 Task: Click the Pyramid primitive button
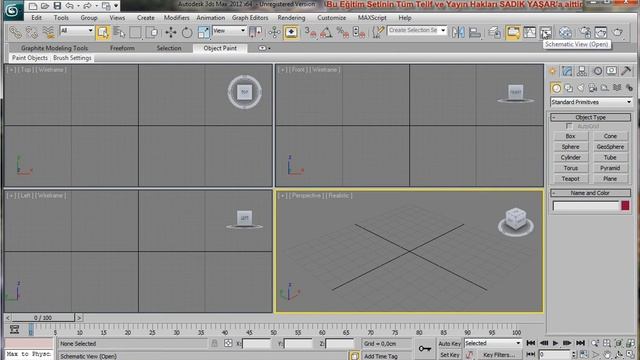[x=610, y=168]
